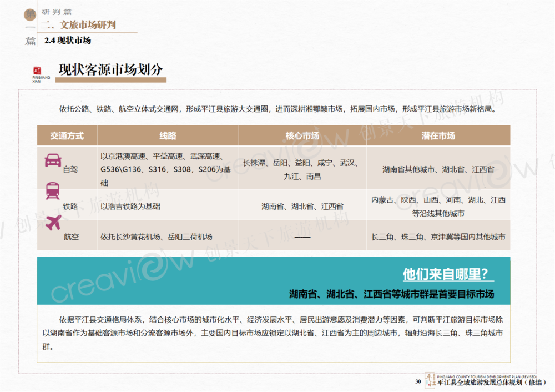This screenshot has width=555, height=392.
Task: Select the 线路 column header
Action: (168, 136)
